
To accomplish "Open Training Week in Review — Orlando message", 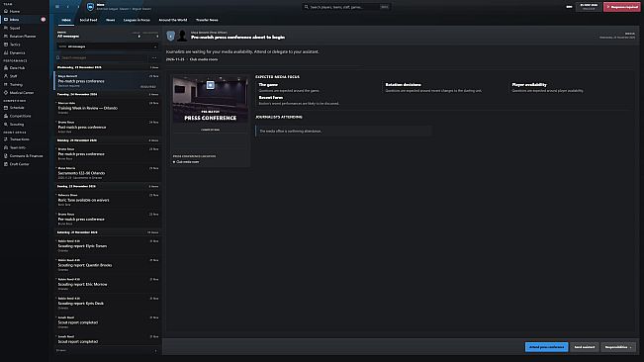I will point(108,108).
